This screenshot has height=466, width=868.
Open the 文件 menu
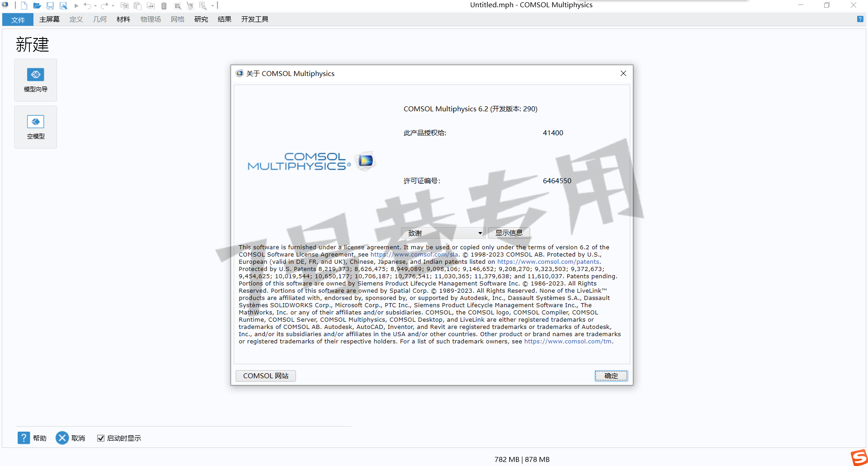pos(18,19)
